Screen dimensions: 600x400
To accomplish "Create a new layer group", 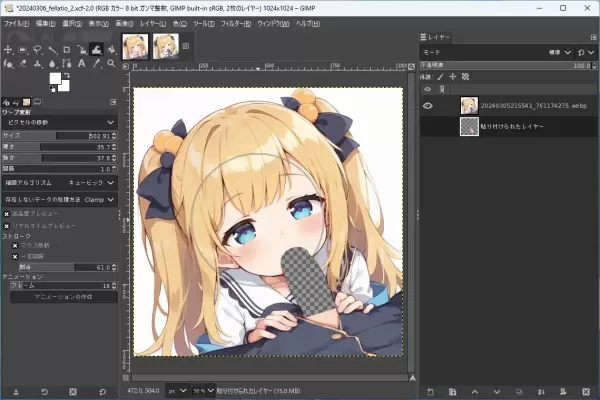I will point(452,392).
